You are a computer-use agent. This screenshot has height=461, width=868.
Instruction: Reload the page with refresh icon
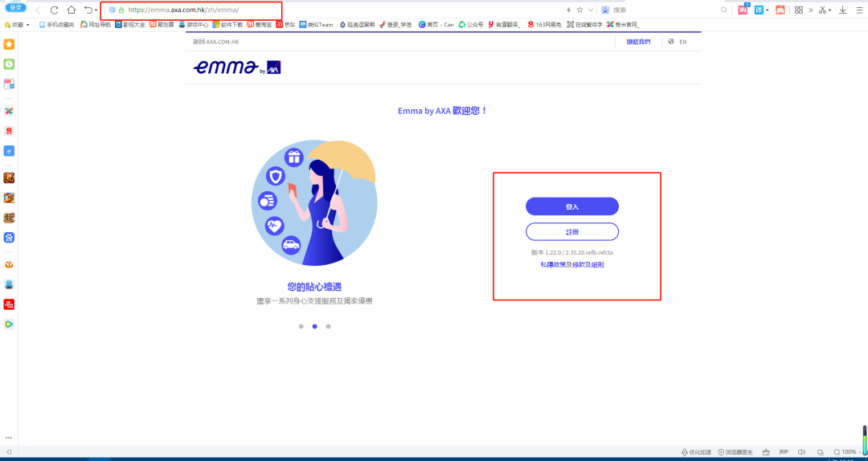pos(55,10)
